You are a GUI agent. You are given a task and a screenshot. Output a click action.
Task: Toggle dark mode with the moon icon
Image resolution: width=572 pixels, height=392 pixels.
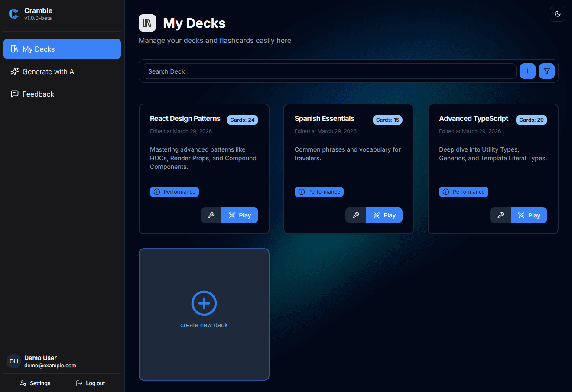tap(558, 14)
